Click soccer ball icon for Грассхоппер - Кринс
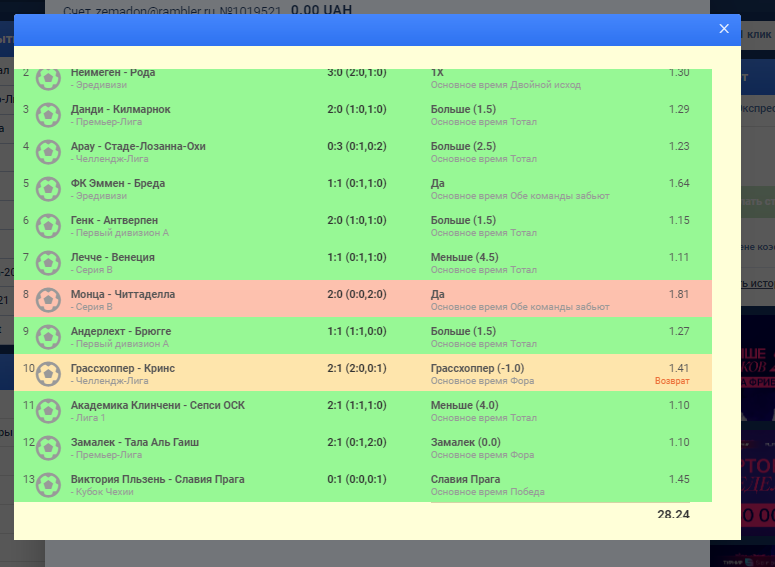Viewport: 775px width, 567px height. tap(48, 374)
